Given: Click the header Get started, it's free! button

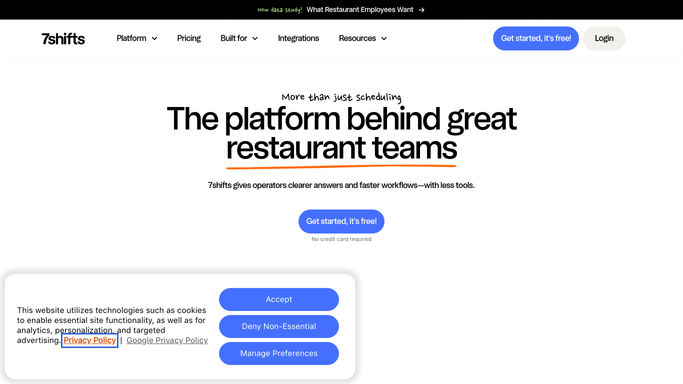Looking at the screenshot, I should (536, 38).
